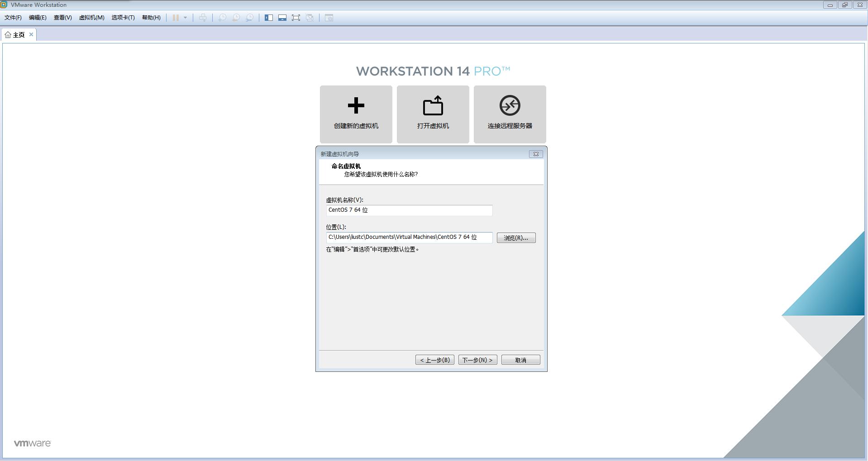Open the Snapshot manager toolbar icon
The image size is (868, 461).
249,18
